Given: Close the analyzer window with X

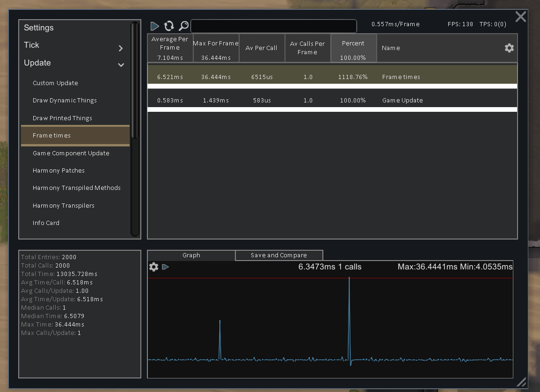Looking at the screenshot, I should tap(520, 16).
